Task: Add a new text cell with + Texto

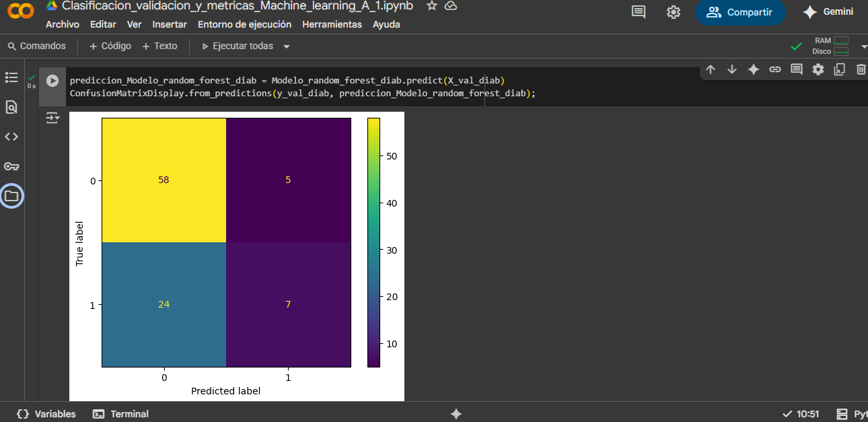Action: pos(159,46)
